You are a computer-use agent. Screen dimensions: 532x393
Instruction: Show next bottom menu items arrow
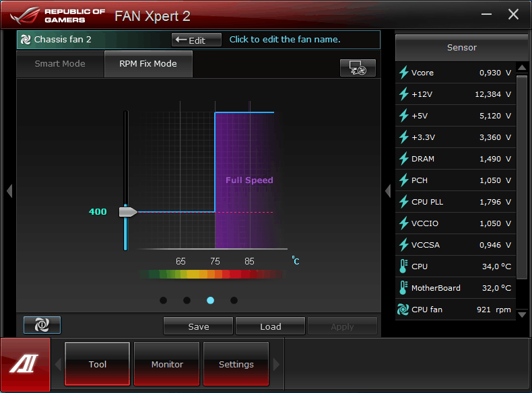[x=276, y=365]
